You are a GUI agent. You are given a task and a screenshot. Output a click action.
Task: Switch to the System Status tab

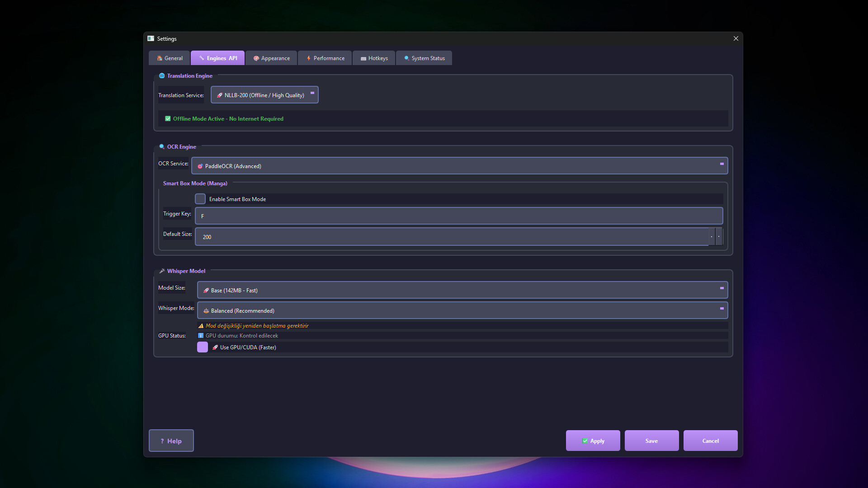click(424, 58)
